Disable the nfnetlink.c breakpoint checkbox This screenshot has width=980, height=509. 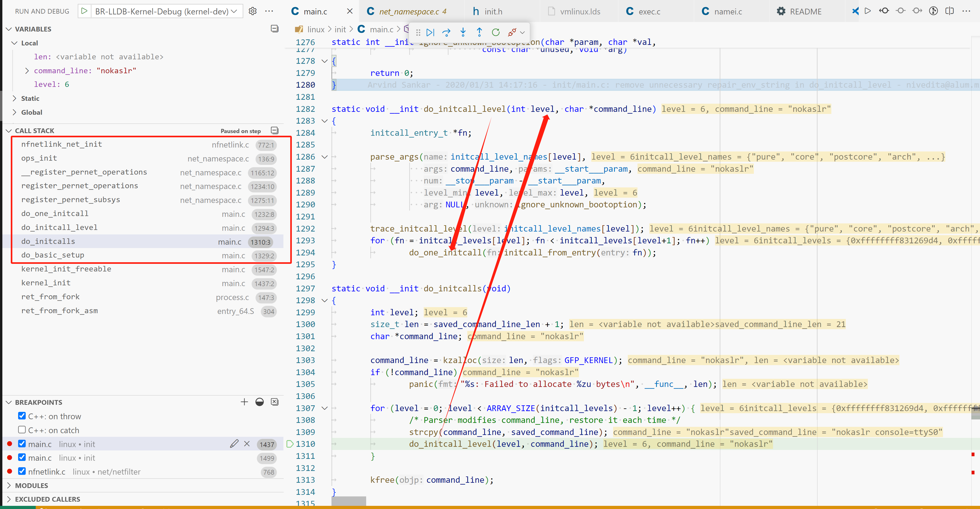click(x=22, y=471)
